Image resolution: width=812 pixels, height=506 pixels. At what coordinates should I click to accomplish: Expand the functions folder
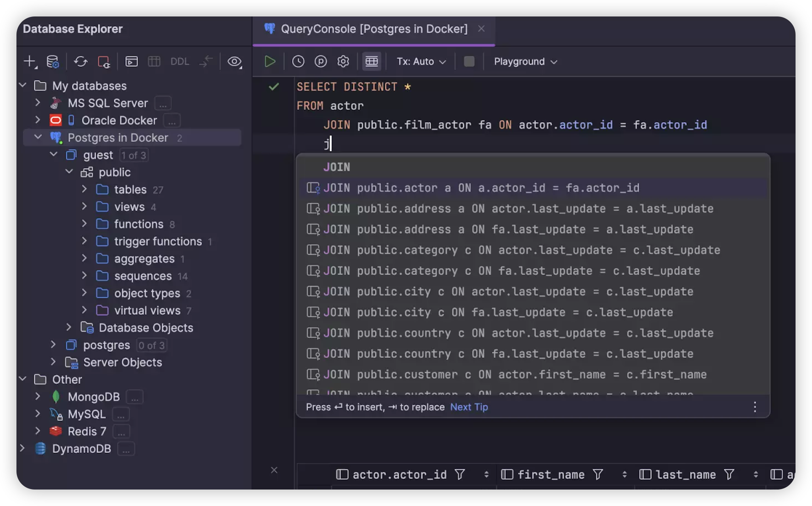[84, 224]
